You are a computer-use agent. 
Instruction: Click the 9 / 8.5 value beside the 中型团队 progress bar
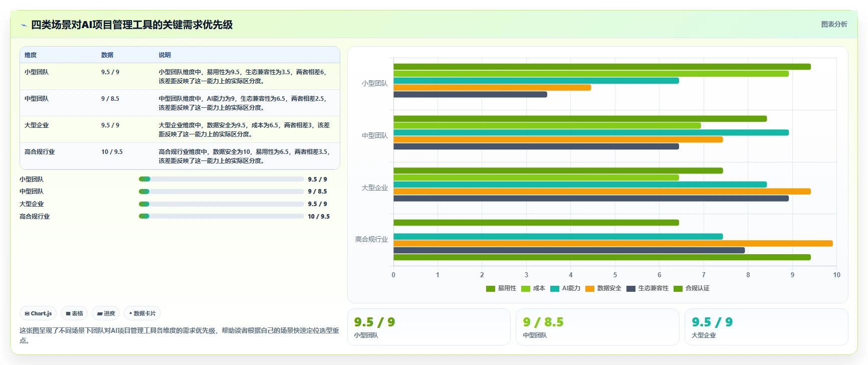tap(317, 192)
